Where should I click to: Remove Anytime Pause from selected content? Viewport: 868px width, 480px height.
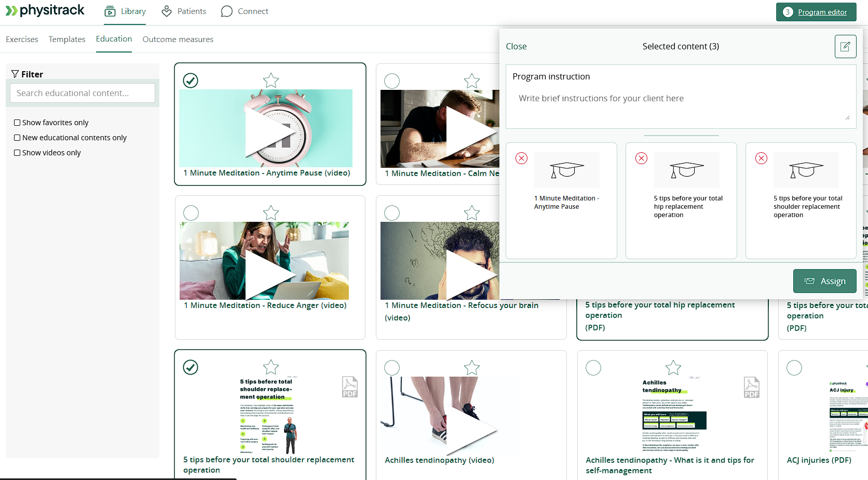(x=522, y=158)
